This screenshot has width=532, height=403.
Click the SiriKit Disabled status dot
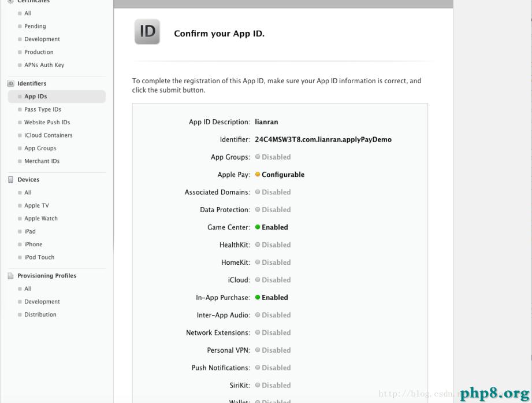pyautogui.click(x=258, y=385)
